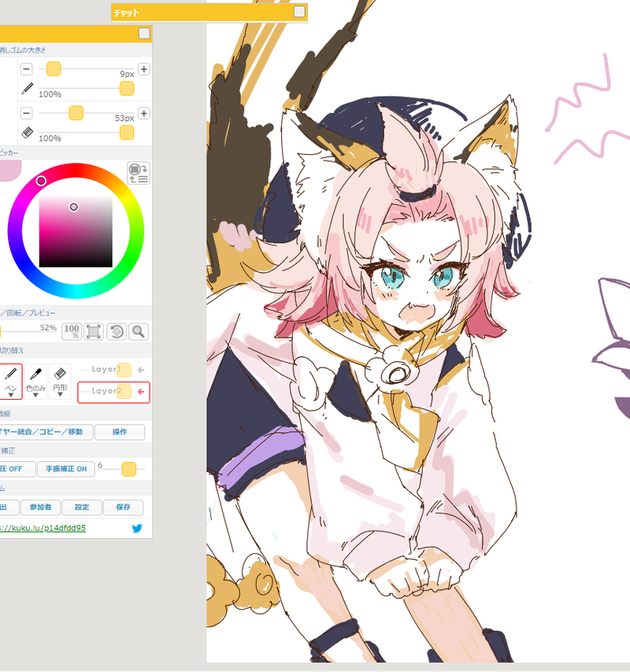Image resolution: width=630 pixels, height=672 pixels.
Task: Toggle the チャット panel collapse box
Action: 299,12
